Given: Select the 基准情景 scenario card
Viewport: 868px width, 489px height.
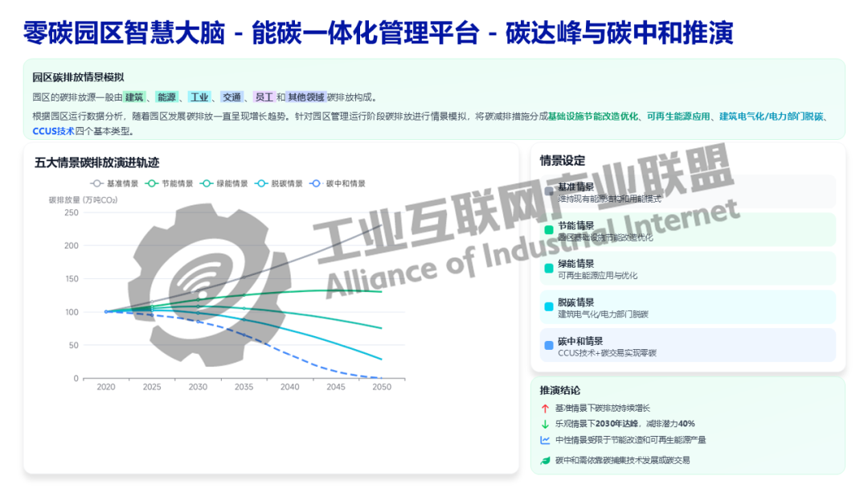Looking at the screenshot, I should click(x=687, y=191).
